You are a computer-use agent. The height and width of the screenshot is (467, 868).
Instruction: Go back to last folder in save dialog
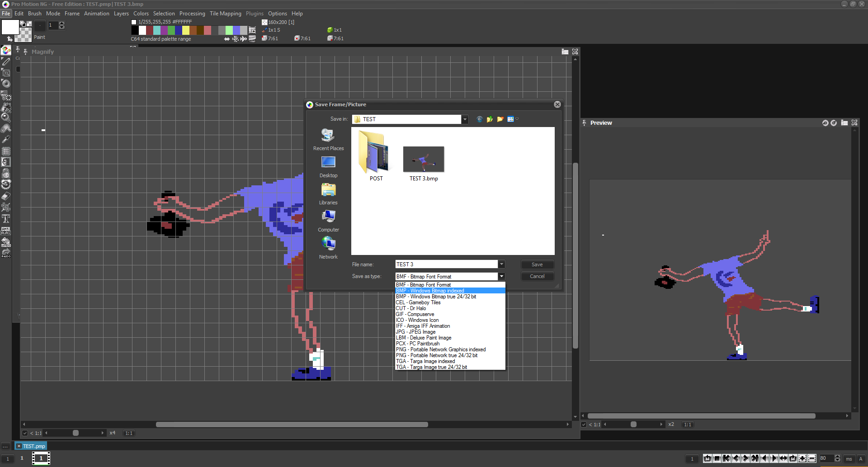480,119
